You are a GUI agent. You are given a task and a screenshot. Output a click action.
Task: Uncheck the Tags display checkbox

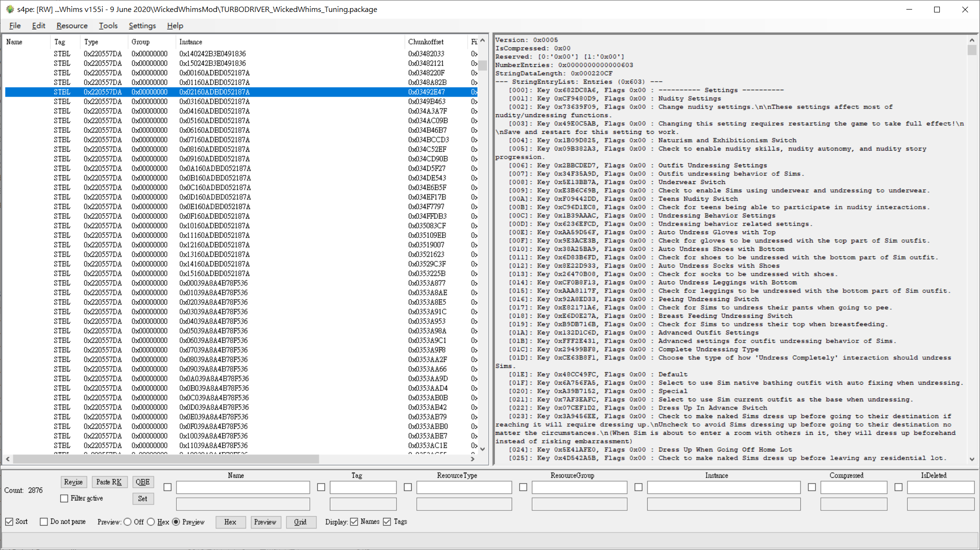tap(387, 522)
